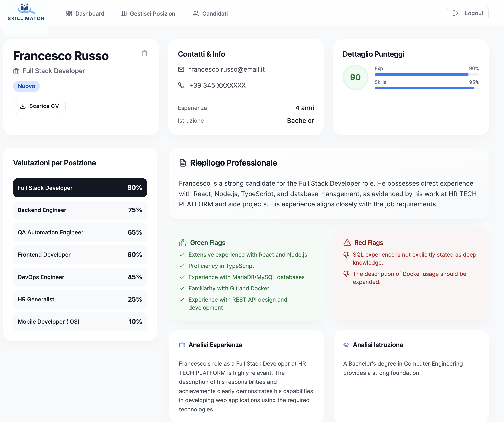504x422 pixels.
Task: Click the checkmark beside MariaDB/MySQL databases
Action: pos(182,277)
